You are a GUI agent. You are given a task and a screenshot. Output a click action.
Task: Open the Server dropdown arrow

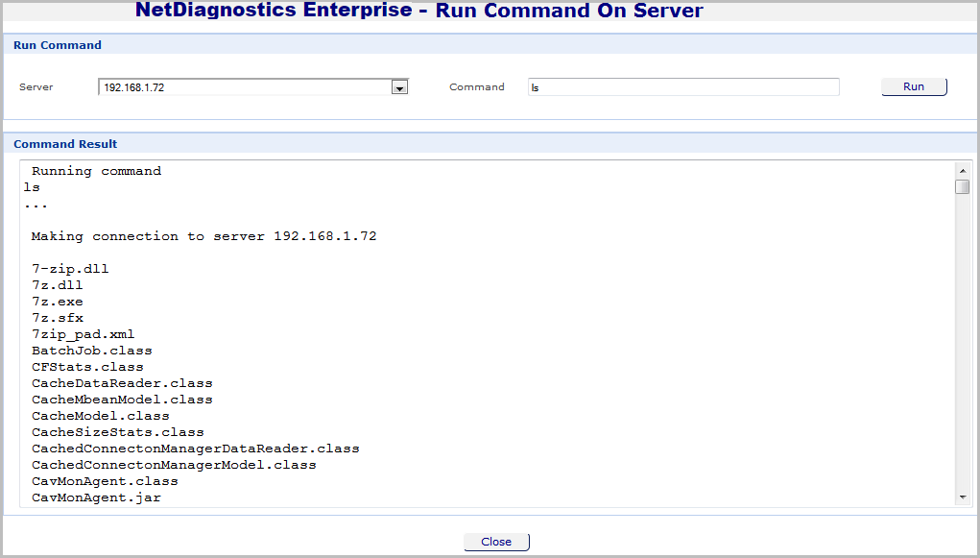[x=399, y=87]
